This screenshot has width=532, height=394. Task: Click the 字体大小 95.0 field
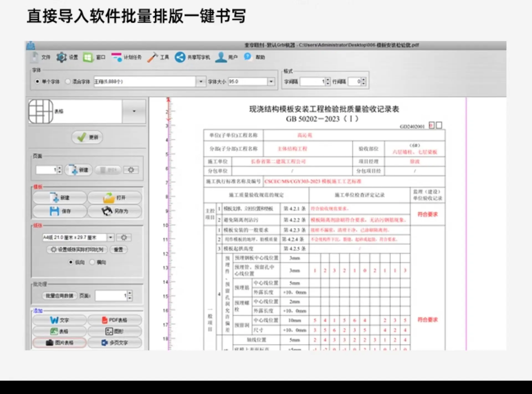coord(248,82)
